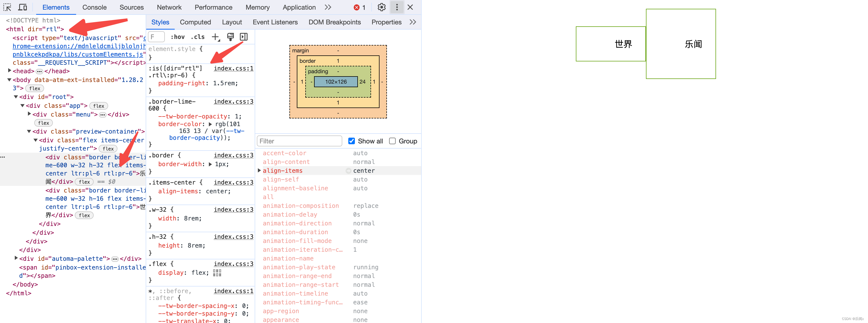Show more DevTools panels chevron
Image resolution: width=868 pixels, height=323 pixels.
tap(328, 7)
